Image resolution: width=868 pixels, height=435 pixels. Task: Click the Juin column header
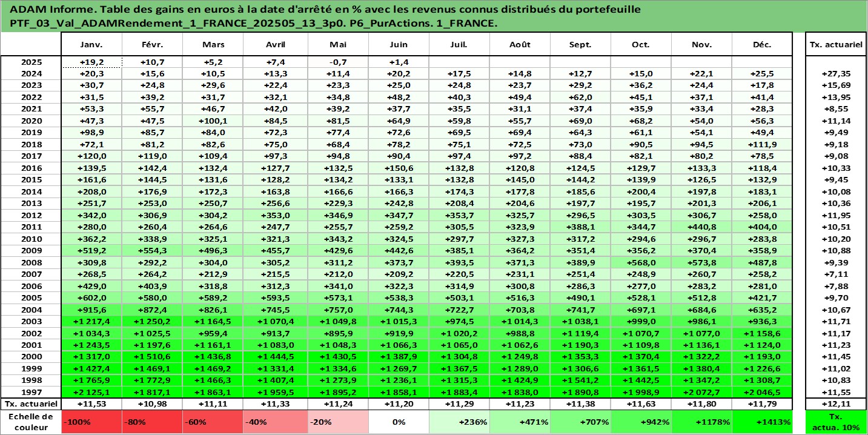point(399,45)
